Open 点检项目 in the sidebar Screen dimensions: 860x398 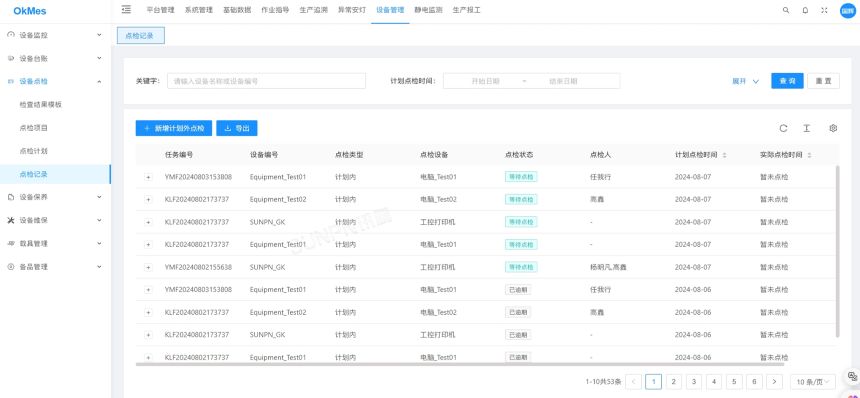point(33,128)
